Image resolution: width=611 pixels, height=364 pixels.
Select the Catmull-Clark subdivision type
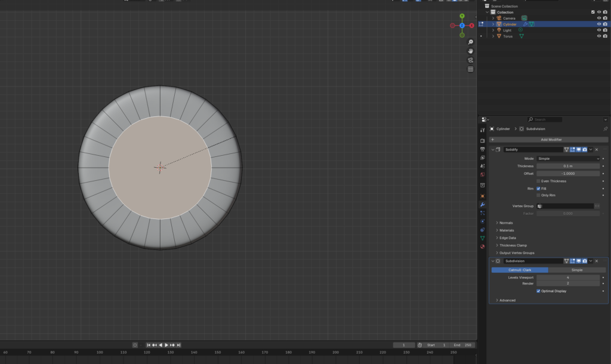point(519,270)
